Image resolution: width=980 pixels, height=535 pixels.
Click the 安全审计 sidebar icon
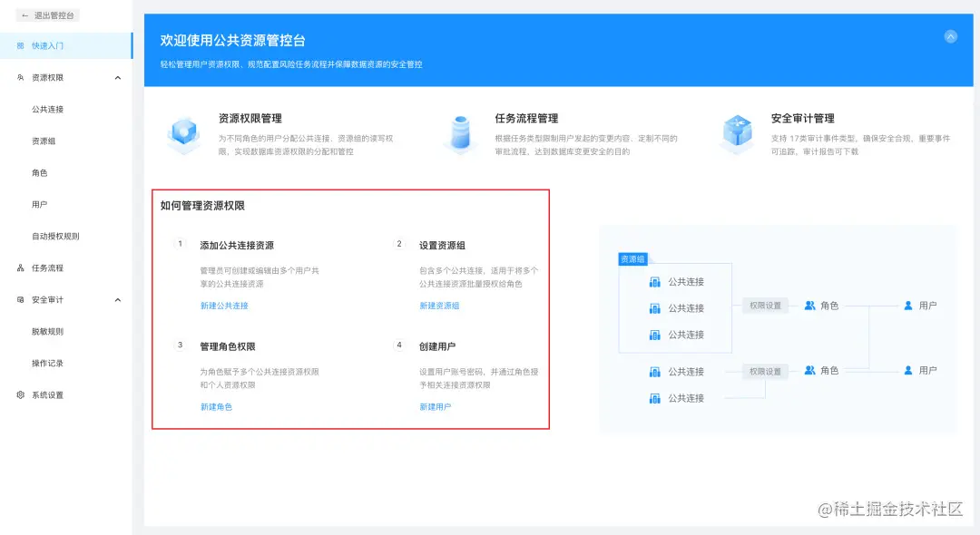[21, 299]
